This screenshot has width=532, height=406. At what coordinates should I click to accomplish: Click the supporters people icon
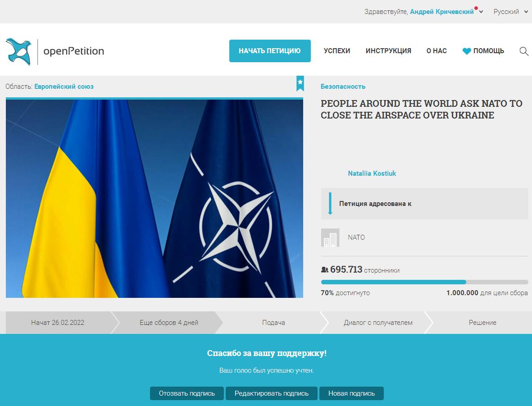[324, 270]
